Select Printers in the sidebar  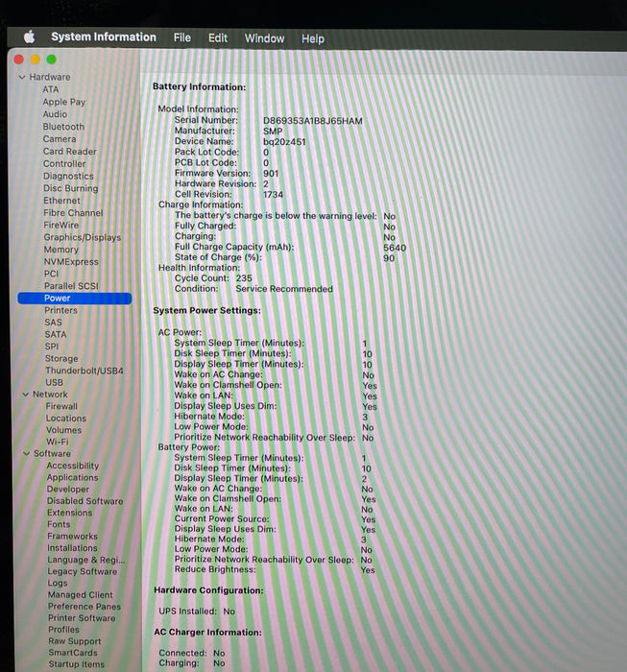click(x=60, y=310)
